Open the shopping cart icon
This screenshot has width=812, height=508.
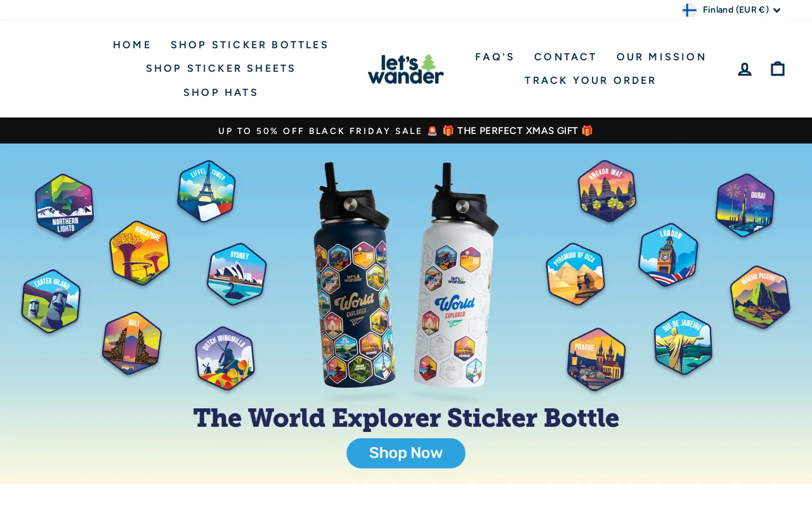point(778,69)
